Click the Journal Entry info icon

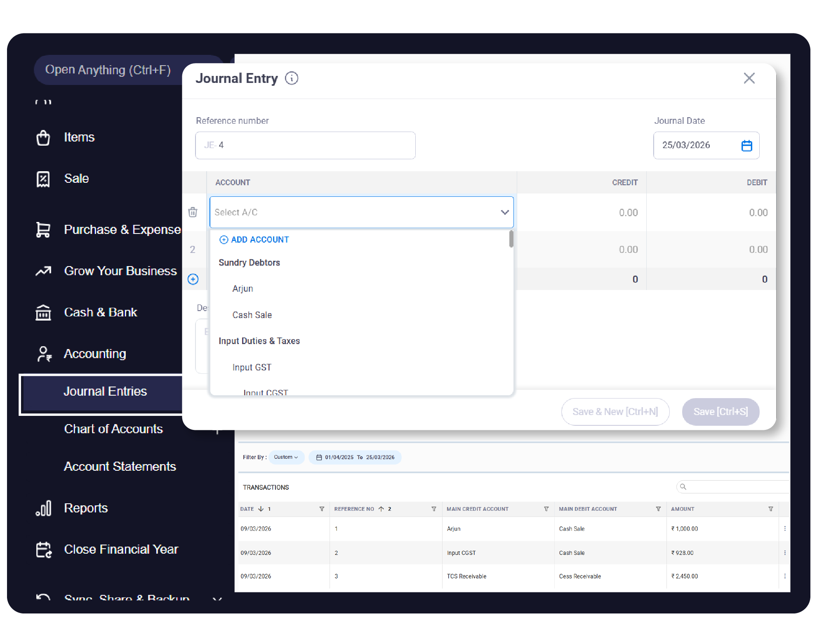(292, 78)
